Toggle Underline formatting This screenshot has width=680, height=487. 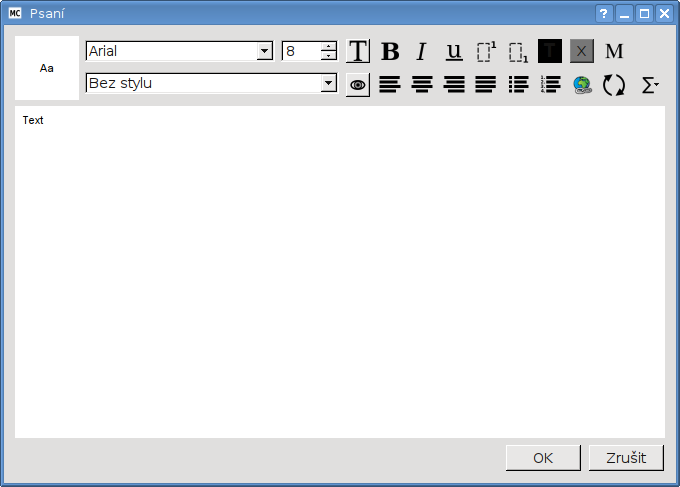[454, 51]
